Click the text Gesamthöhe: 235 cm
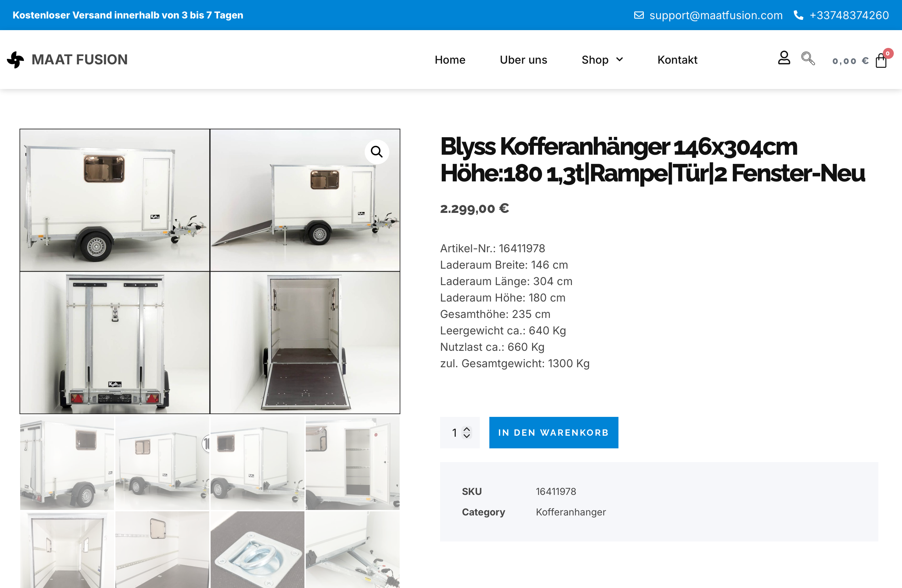 click(495, 314)
